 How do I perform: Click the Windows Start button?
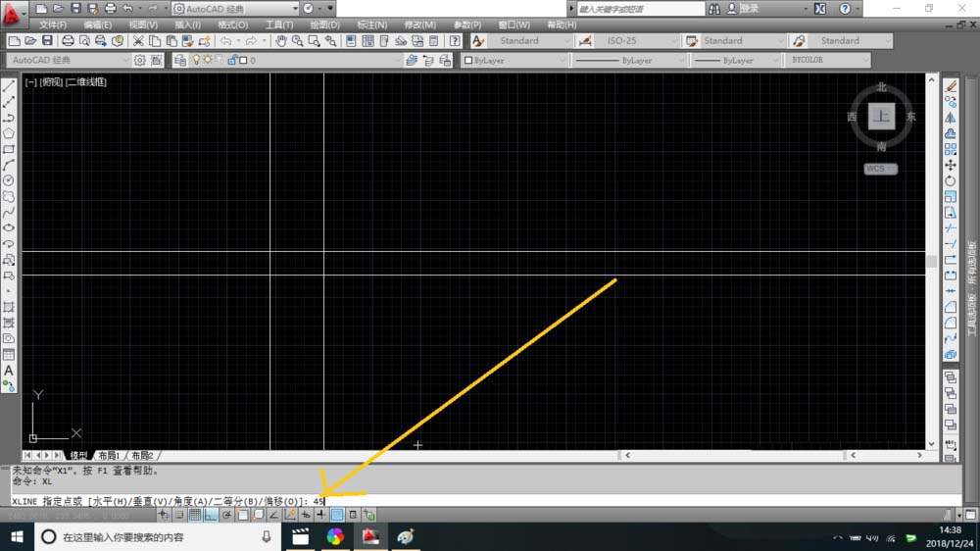[17, 536]
